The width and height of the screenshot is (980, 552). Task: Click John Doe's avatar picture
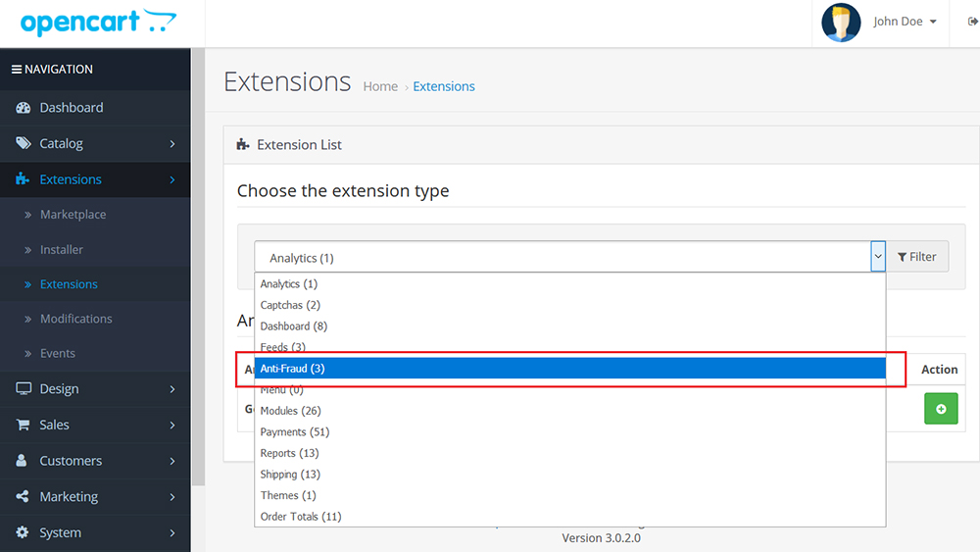pyautogui.click(x=841, y=23)
